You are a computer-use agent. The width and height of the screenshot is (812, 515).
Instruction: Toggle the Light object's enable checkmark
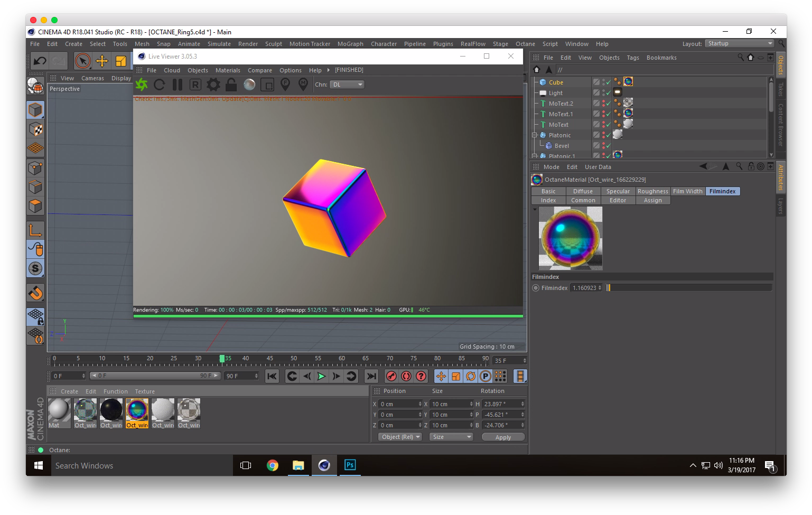pos(609,93)
